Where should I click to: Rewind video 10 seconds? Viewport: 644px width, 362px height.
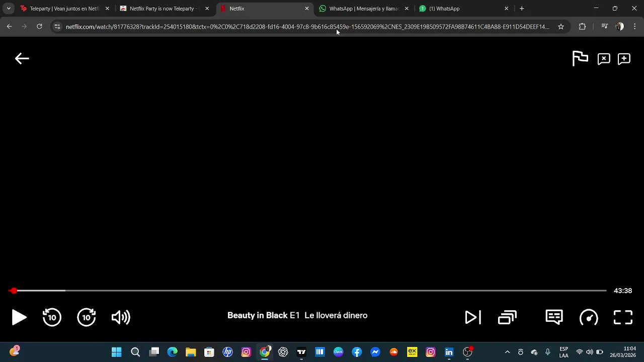point(52,317)
